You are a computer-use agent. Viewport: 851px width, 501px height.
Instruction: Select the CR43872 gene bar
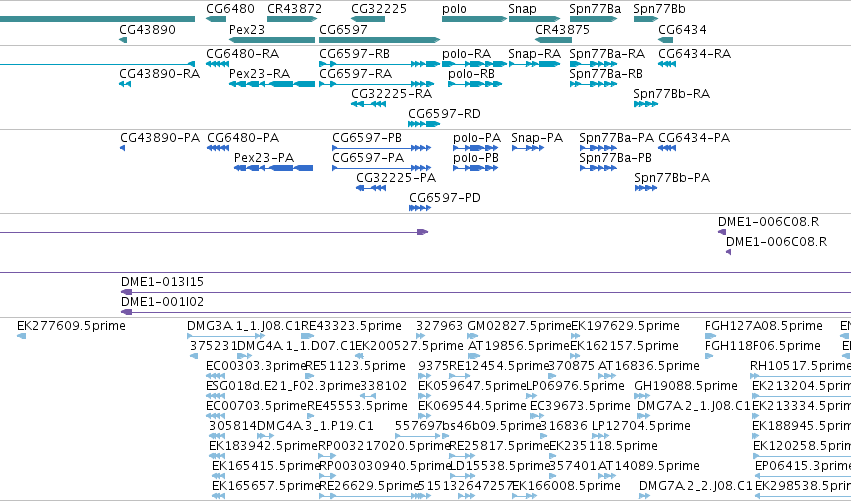292,19
